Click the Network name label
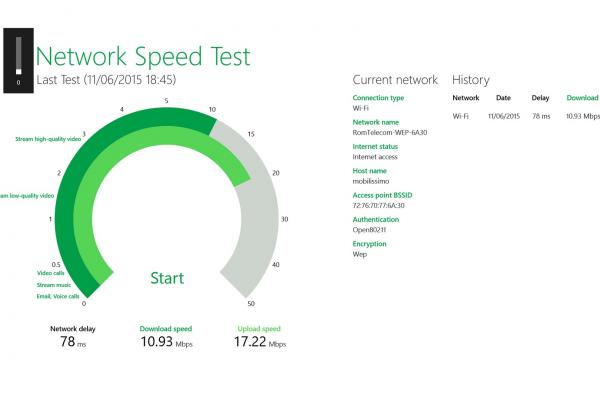The width and height of the screenshot is (600, 400). [375, 122]
